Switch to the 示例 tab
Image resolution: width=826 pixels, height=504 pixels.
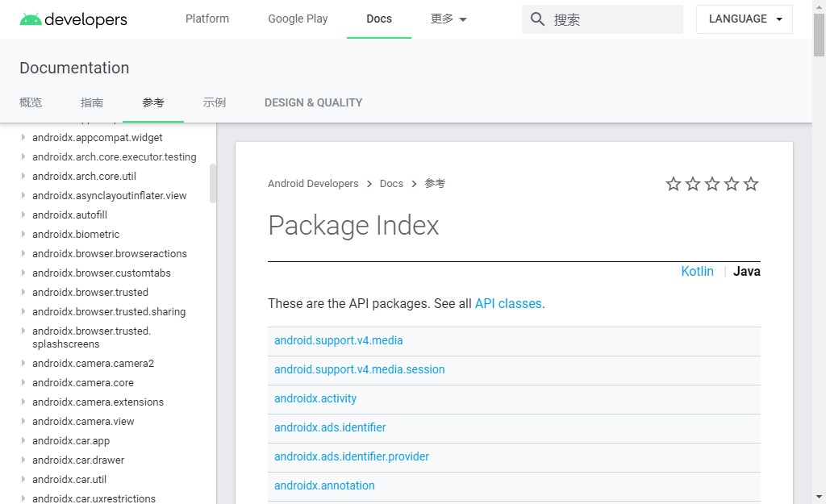tap(215, 102)
